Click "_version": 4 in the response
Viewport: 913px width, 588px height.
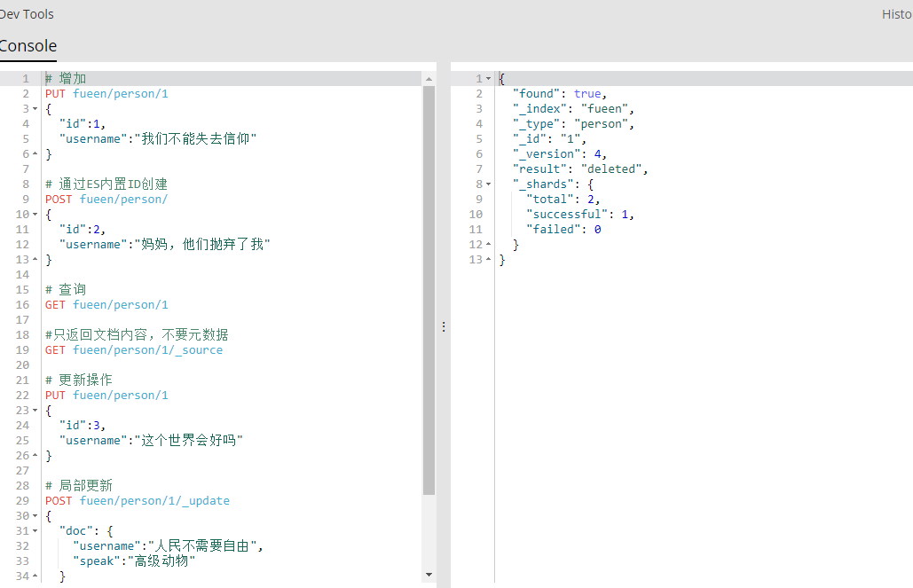(x=560, y=154)
